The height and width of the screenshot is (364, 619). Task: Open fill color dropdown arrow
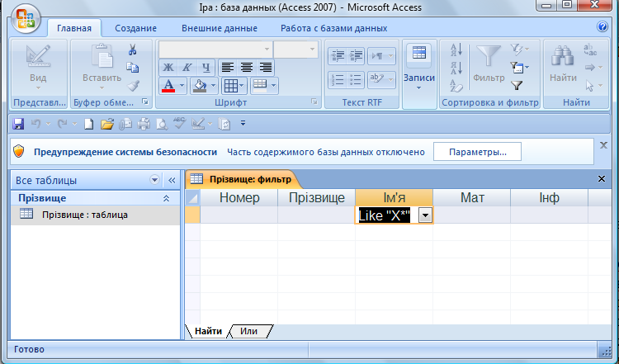(213, 85)
